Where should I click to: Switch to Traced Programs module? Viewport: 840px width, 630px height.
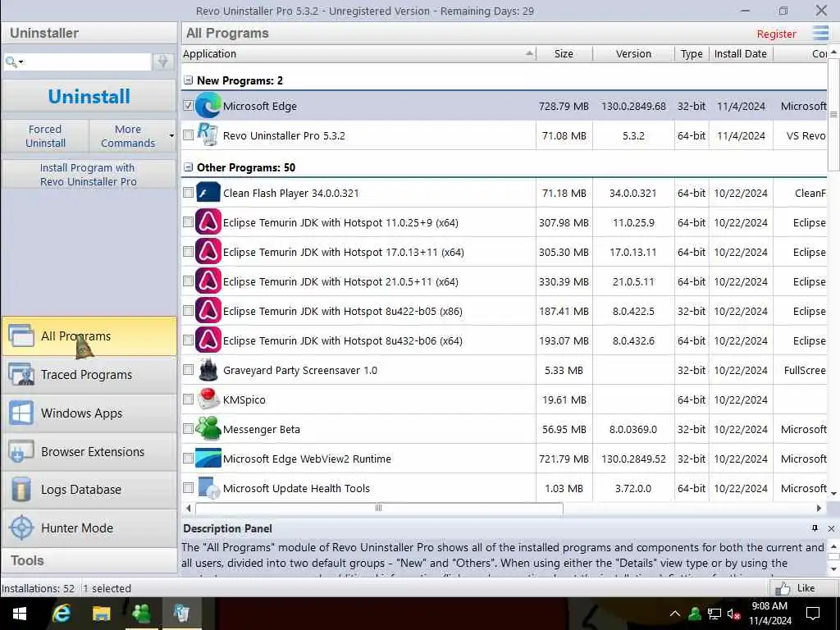click(x=89, y=374)
